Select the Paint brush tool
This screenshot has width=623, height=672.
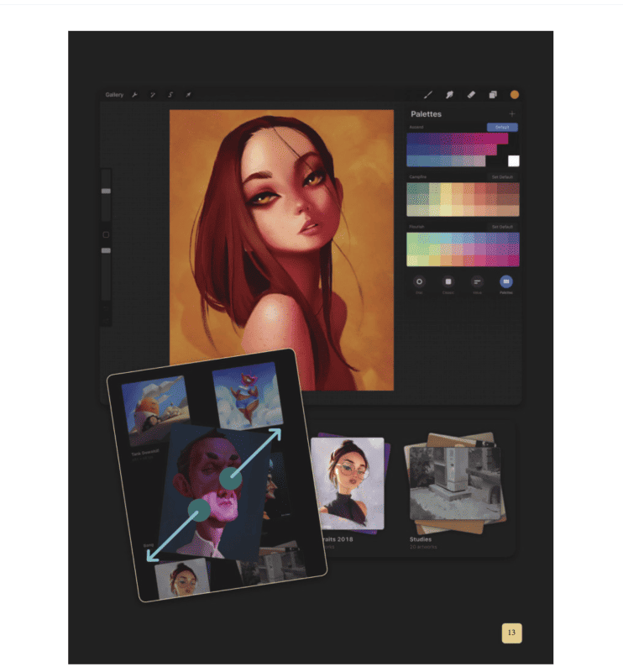click(x=428, y=95)
